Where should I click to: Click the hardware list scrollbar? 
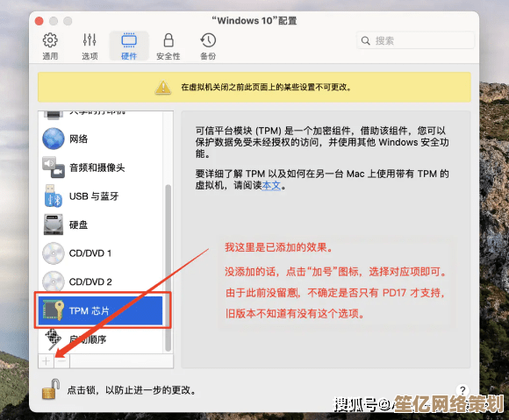[168, 268]
